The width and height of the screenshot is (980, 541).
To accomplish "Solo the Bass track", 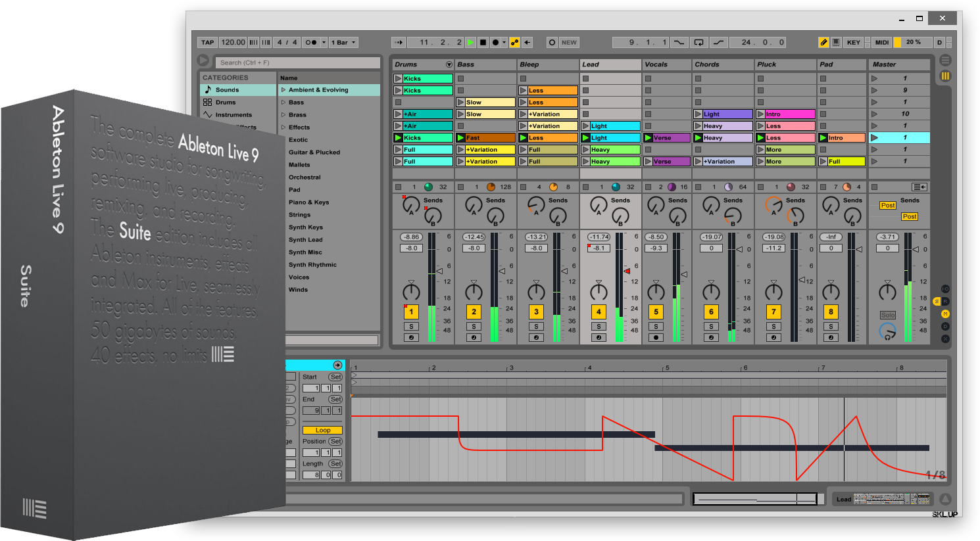I will (x=474, y=327).
